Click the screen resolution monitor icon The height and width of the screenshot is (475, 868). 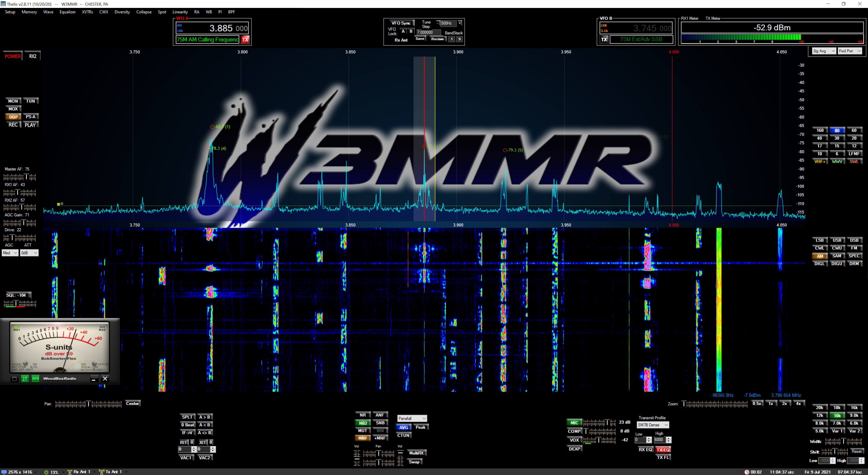tap(4, 472)
